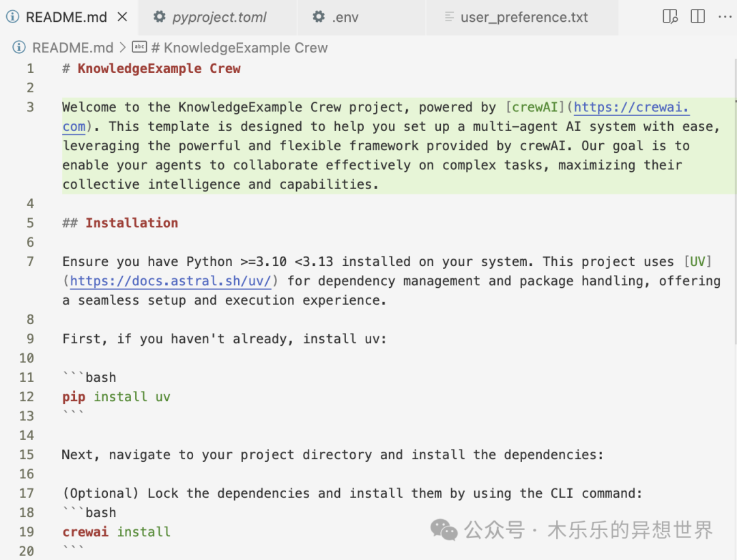Expand the '# KnowledgeExample Crew' breadcrumb
Screen dimensions: 737x560
pyautogui.click(x=239, y=48)
